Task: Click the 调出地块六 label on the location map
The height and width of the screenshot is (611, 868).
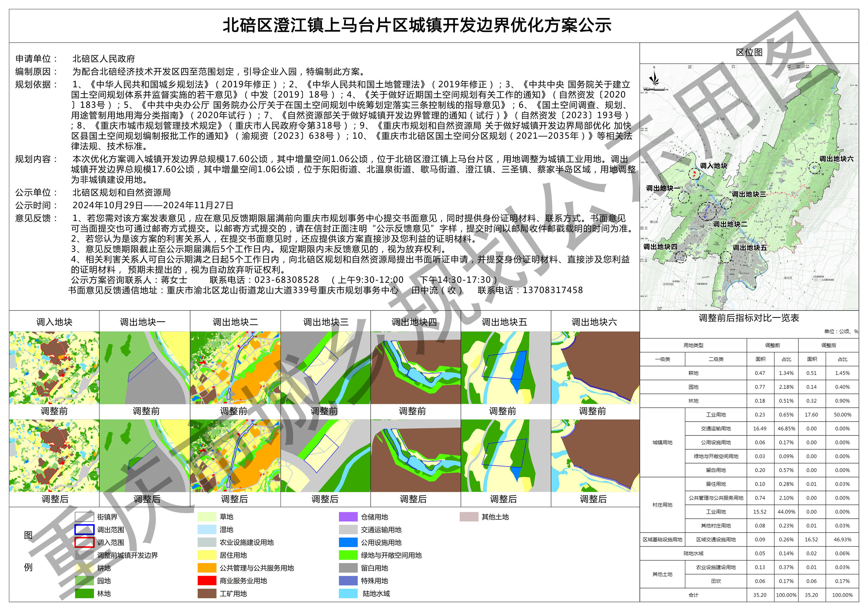Action: [x=836, y=159]
